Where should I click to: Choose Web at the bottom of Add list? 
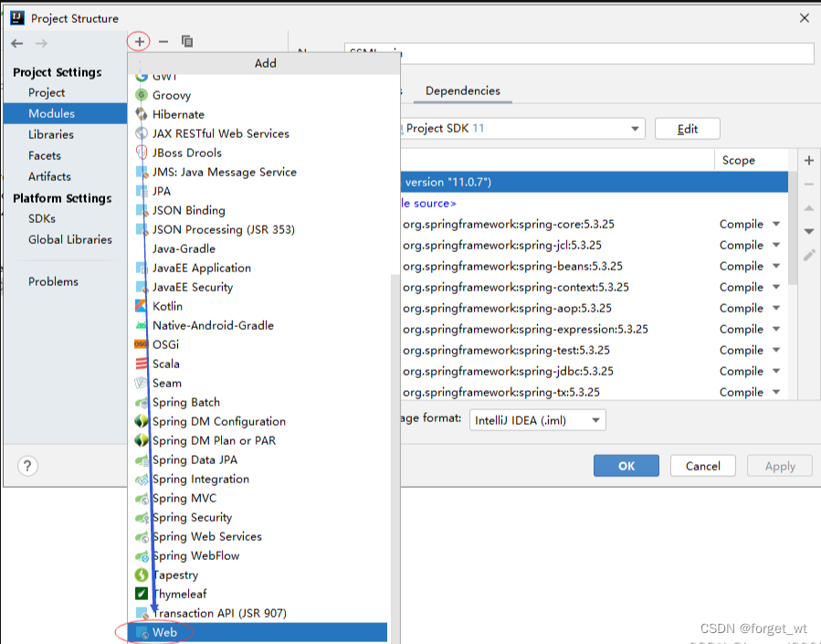(258, 632)
